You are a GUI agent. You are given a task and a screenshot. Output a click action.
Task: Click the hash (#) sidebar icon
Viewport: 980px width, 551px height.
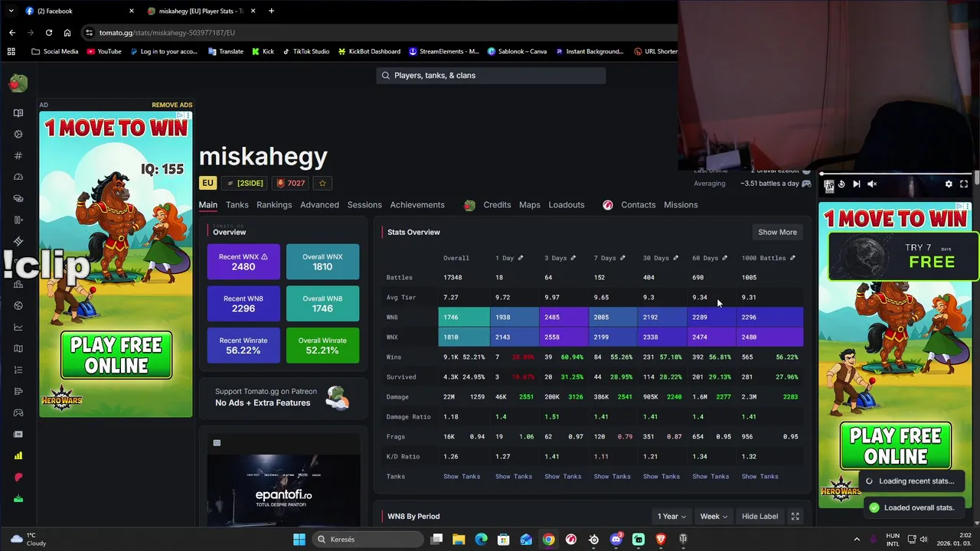click(18, 155)
